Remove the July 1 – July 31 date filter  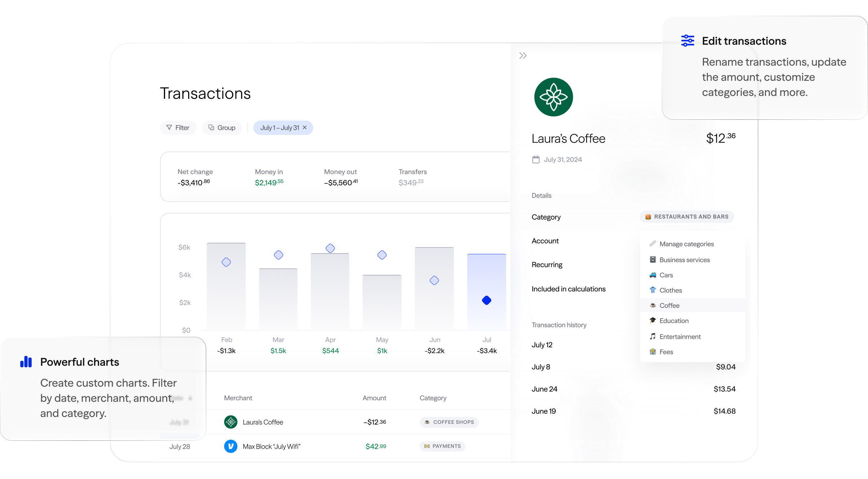coord(305,128)
